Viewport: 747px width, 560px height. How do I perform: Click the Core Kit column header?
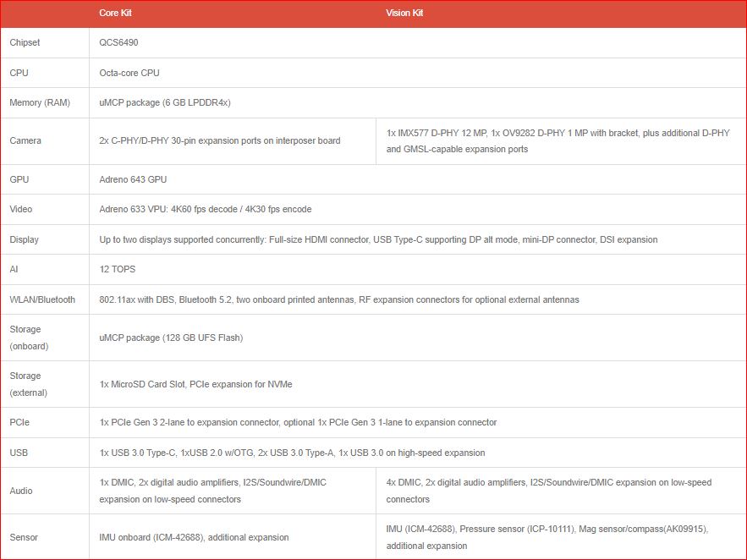[115, 14]
